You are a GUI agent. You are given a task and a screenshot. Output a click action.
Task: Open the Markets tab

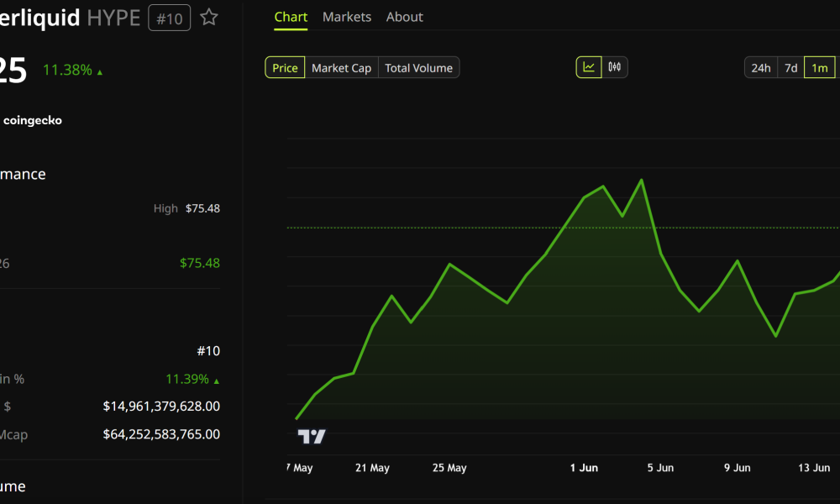(347, 17)
